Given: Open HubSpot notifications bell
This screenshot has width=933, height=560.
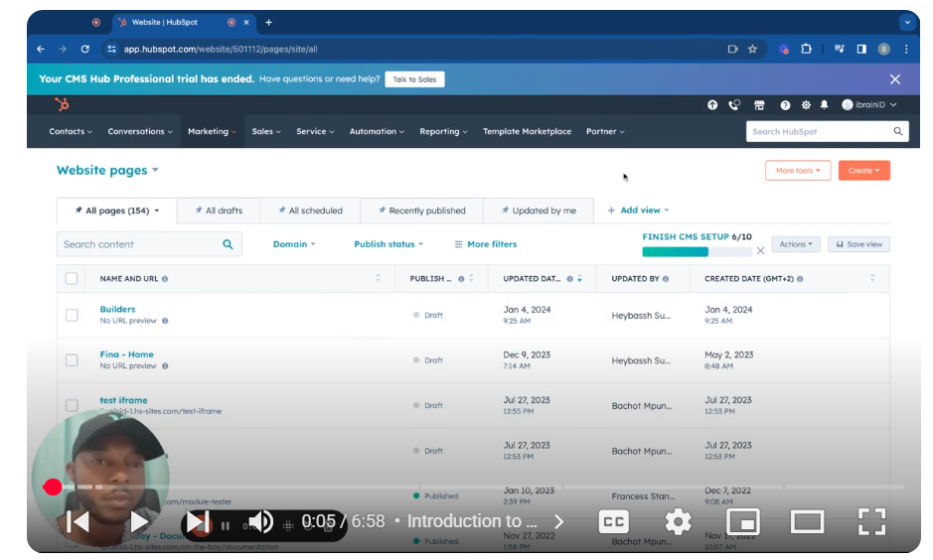Looking at the screenshot, I should 824,104.
